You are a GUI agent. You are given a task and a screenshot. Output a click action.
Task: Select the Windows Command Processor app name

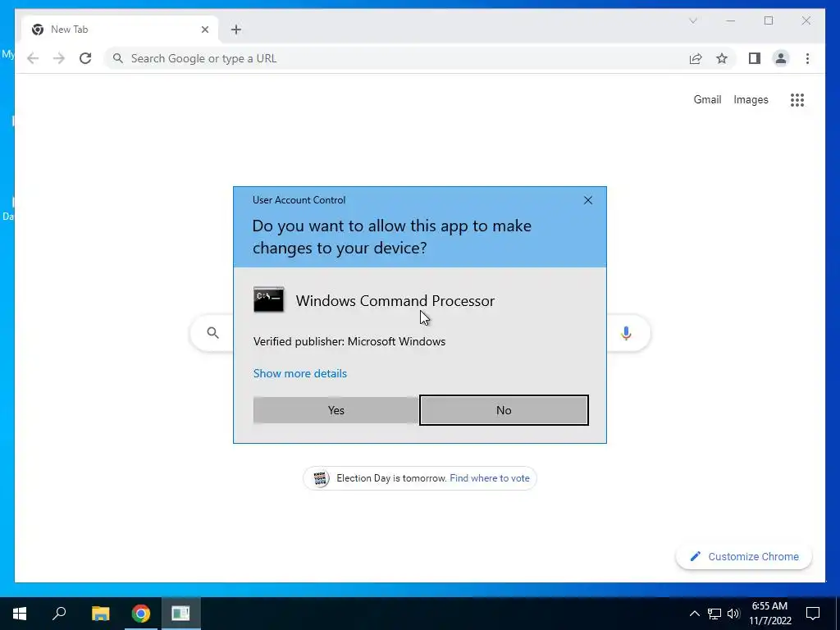tap(395, 300)
